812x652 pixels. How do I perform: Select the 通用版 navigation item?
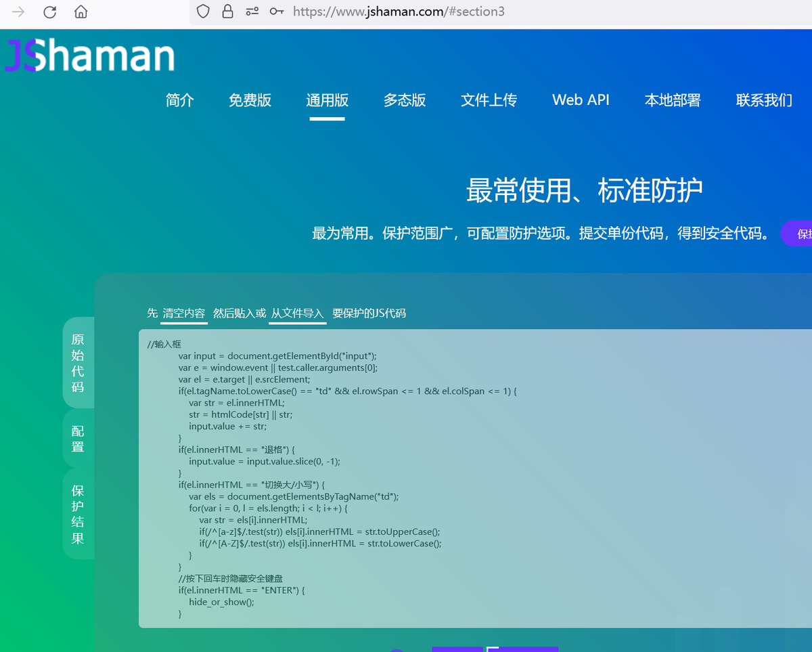coord(328,100)
